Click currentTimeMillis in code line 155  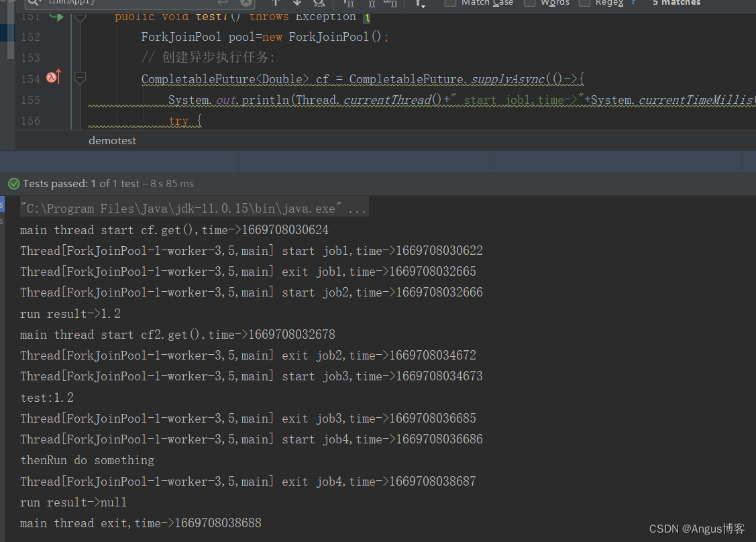(696, 101)
